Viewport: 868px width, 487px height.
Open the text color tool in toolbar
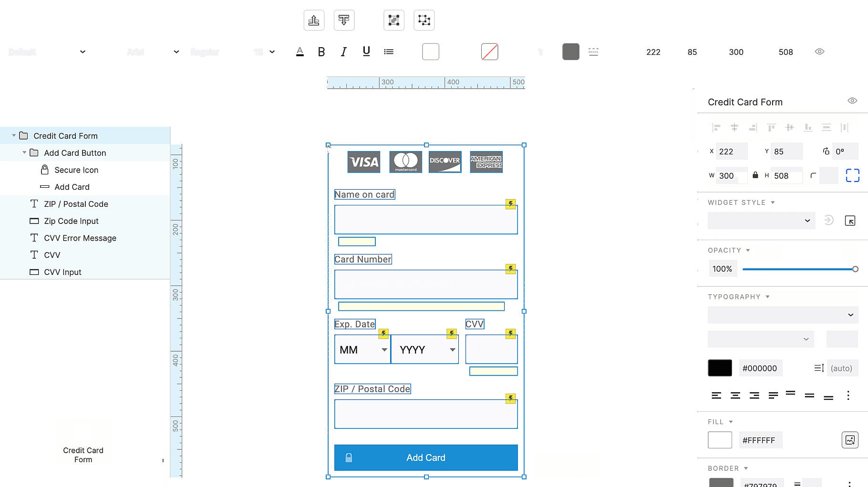point(300,51)
